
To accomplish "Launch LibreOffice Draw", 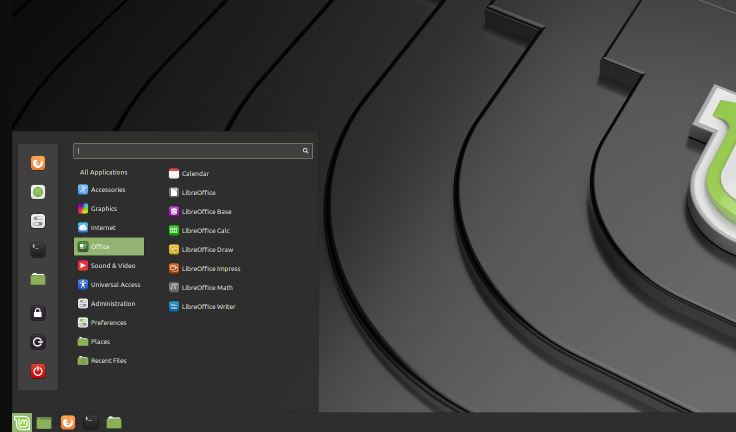I will [x=201, y=250].
